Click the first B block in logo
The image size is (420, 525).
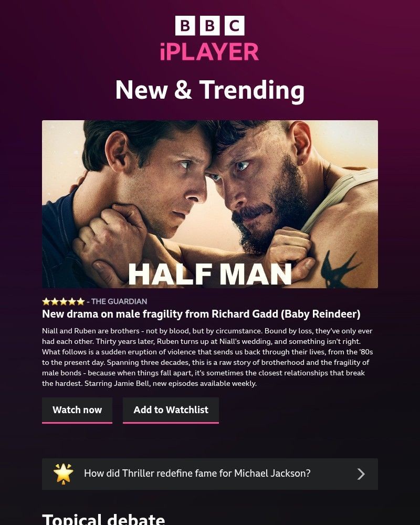[185, 25]
